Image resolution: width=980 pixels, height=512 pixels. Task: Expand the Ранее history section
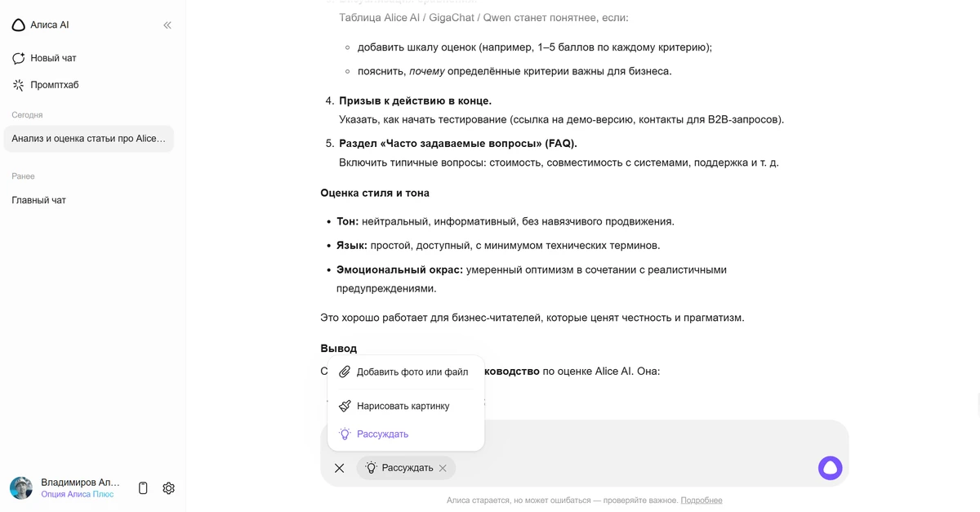(23, 176)
